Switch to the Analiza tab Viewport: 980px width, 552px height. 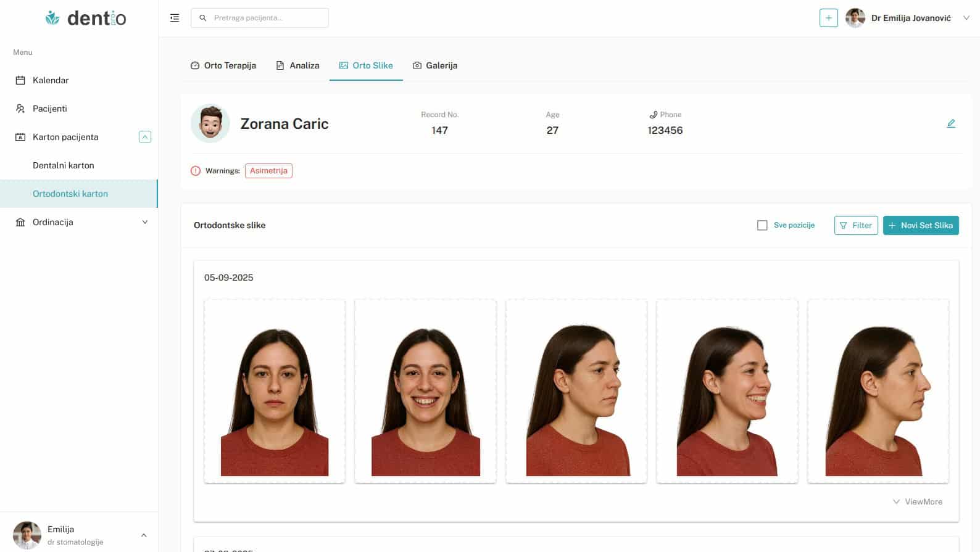(x=297, y=65)
